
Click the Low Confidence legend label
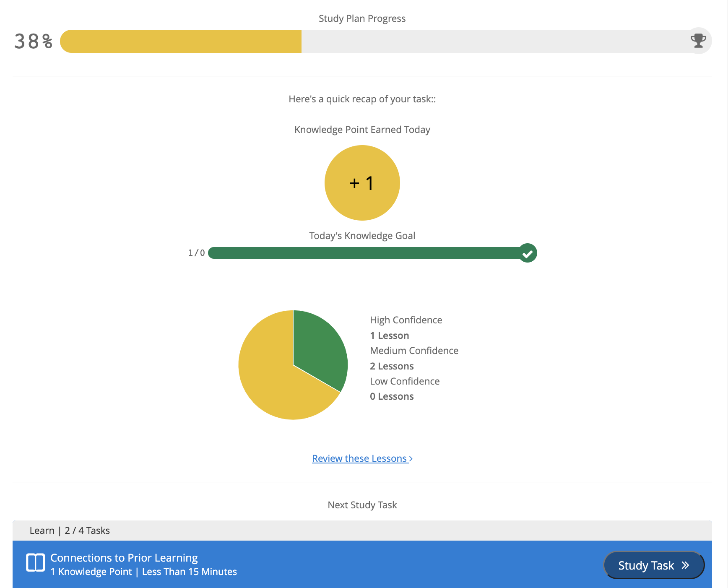click(x=405, y=381)
